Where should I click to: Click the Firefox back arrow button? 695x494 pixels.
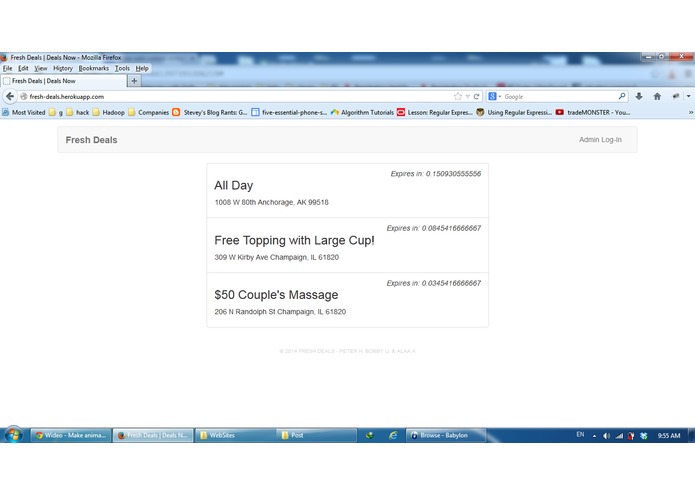(10, 96)
